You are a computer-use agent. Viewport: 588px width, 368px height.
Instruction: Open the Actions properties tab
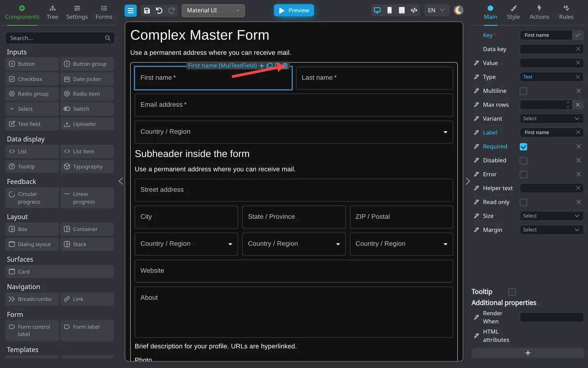539,13
